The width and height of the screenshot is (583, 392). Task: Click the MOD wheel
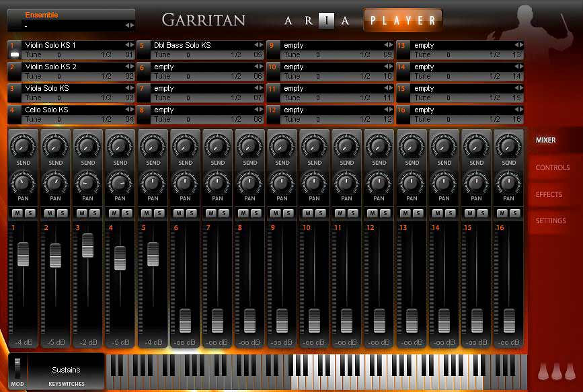(x=17, y=367)
